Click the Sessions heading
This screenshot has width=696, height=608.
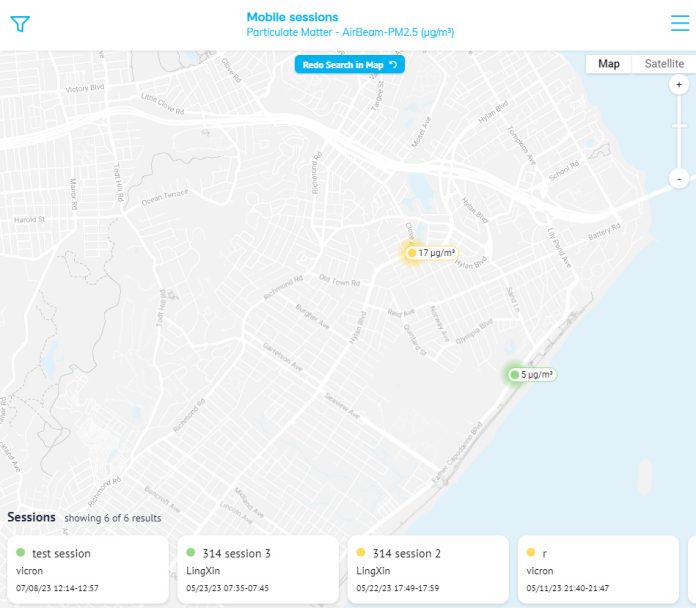click(x=32, y=517)
